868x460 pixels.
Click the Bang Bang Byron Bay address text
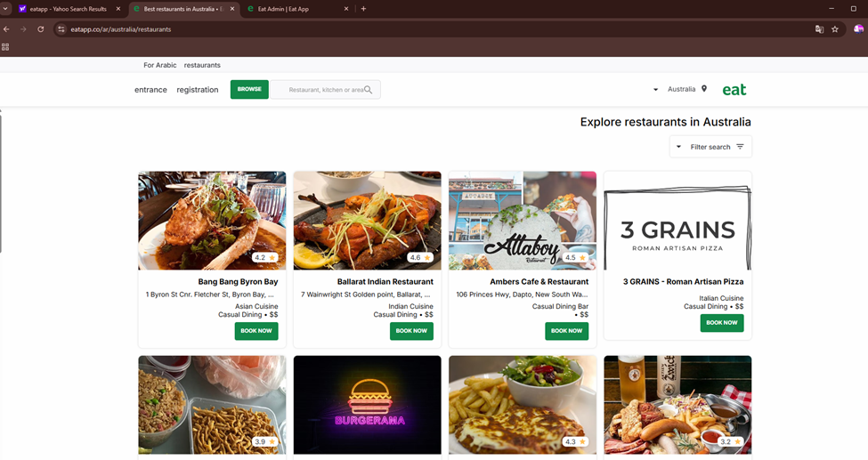tap(210, 295)
